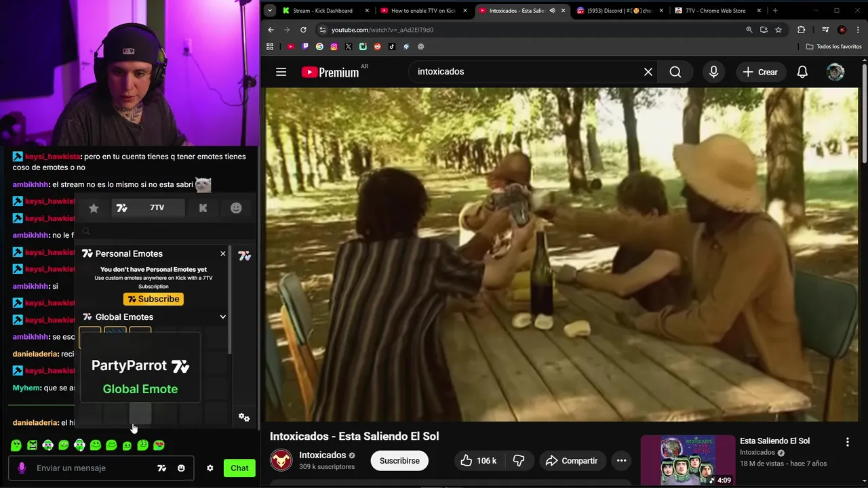Collapse the Global Emotes section
Image resolution: width=868 pixels, height=488 pixels.
222,317
